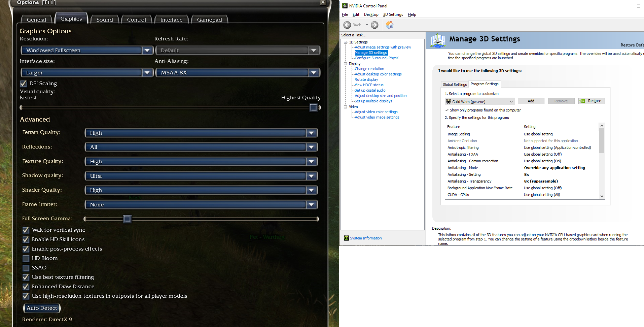
Task: Open the Back history dropdown arrow
Action: click(367, 25)
